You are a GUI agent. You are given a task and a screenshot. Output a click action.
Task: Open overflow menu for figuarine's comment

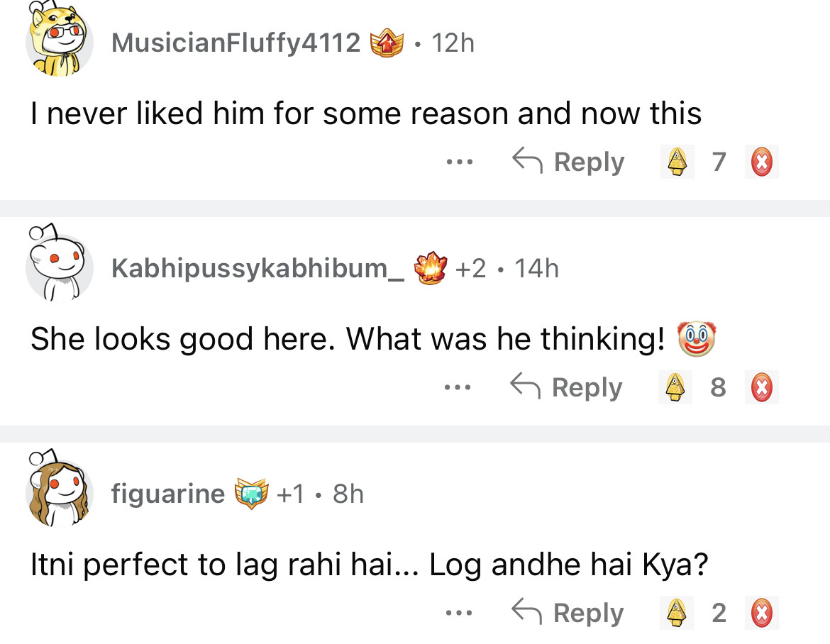(458, 613)
